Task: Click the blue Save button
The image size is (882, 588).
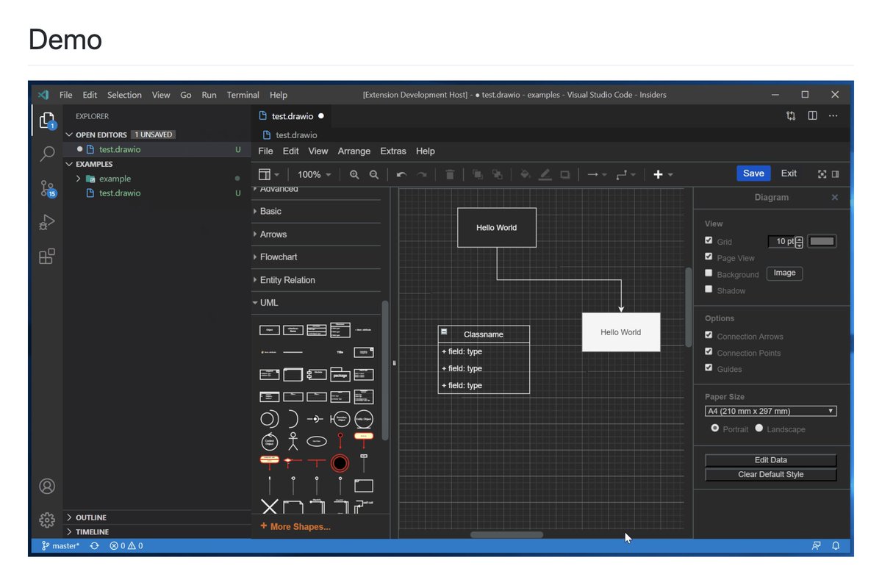Action: pyautogui.click(x=753, y=173)
